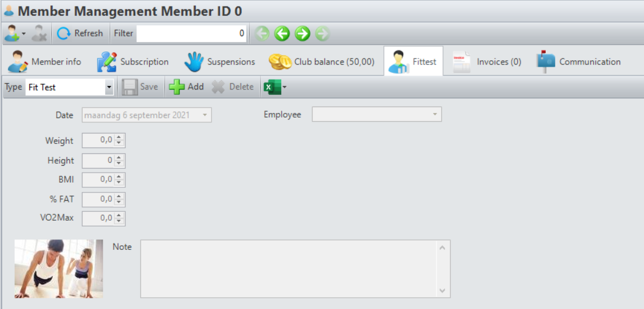Click the workout photo thumbnail
Image resolution: width=644 pixels, height=309 pixels.
tap(59, 269)
